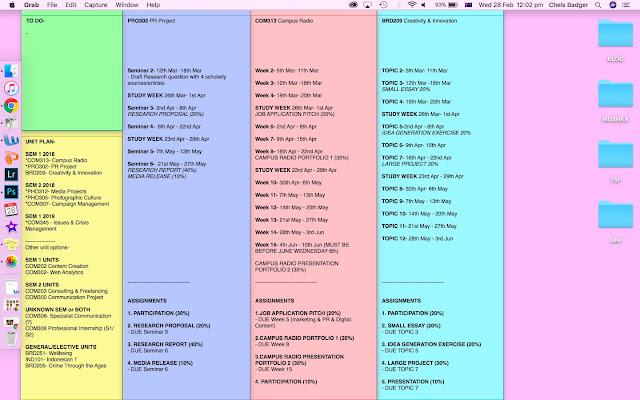640x400 pixels.
Task: Click the Time Machine menu bar icon
Action: (383, 5)
